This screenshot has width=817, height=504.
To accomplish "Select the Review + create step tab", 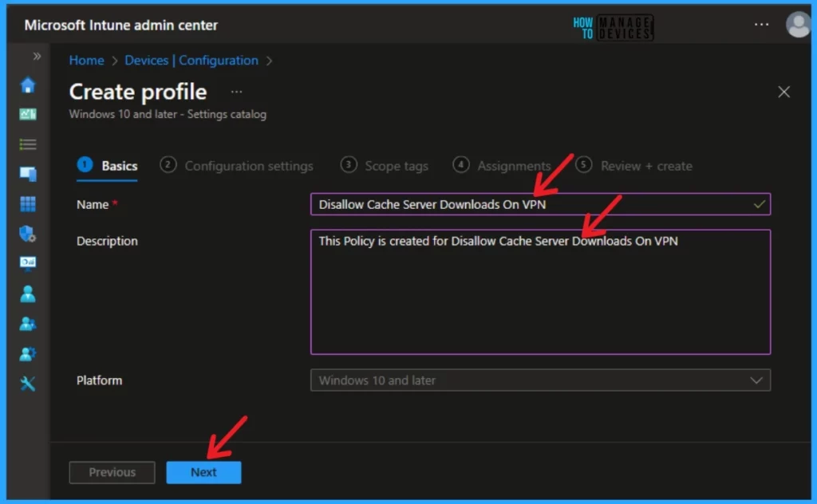I will (634, 166).
